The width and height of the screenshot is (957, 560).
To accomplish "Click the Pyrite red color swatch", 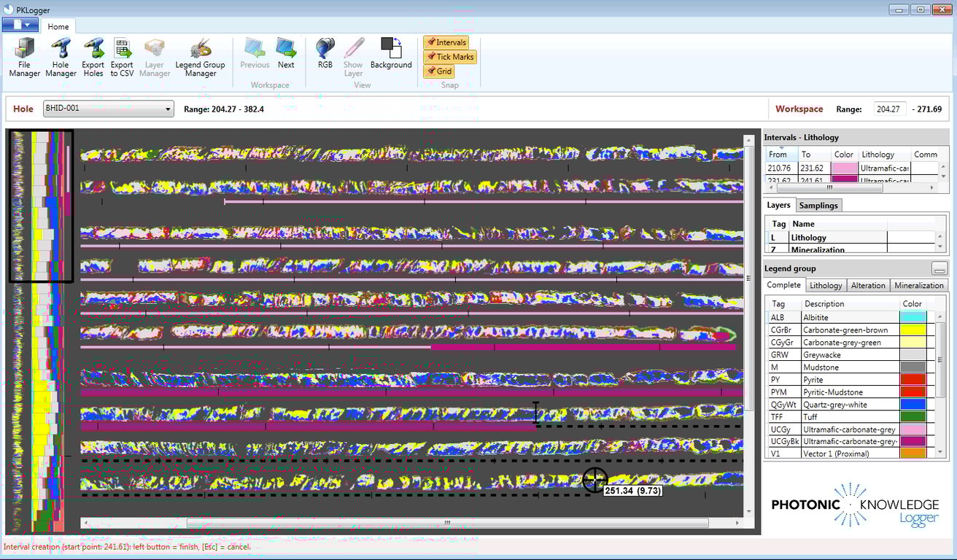I will pos(915,379).
